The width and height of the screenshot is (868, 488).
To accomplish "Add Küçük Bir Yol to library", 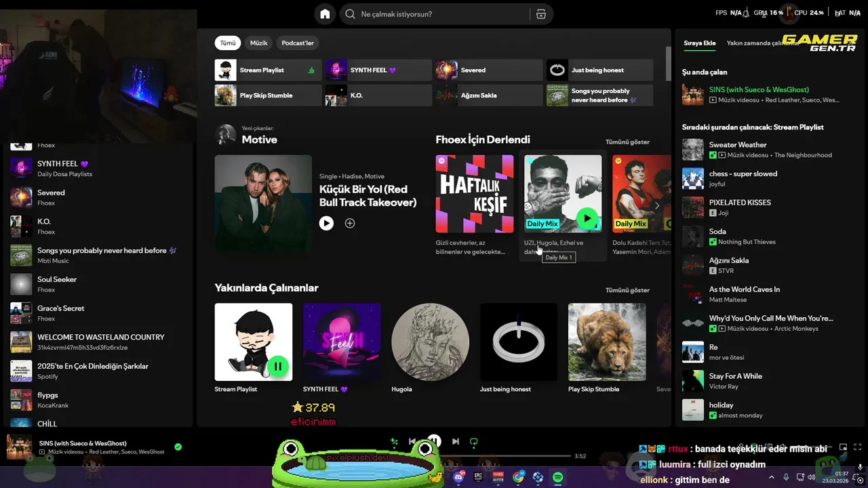I will pos(350,223).
